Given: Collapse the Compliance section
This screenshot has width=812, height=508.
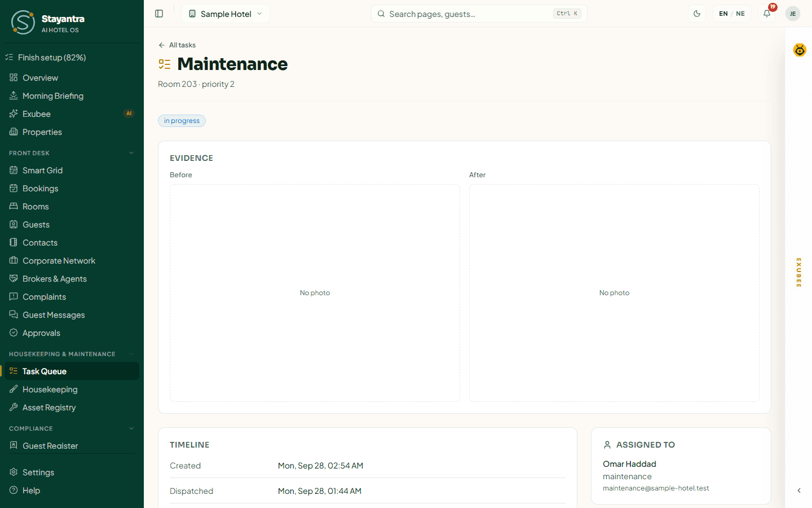Looking at the screenshot, I should [x=131, y=428].
